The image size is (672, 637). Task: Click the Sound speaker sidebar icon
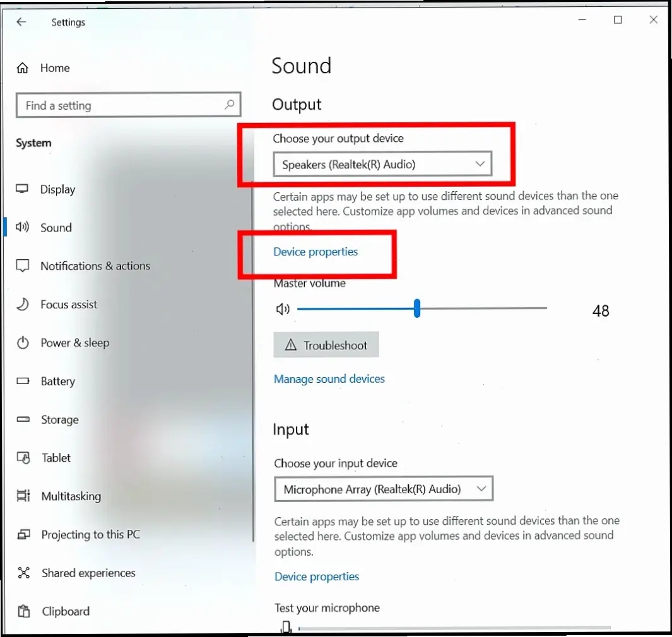[x=22, y=227]
